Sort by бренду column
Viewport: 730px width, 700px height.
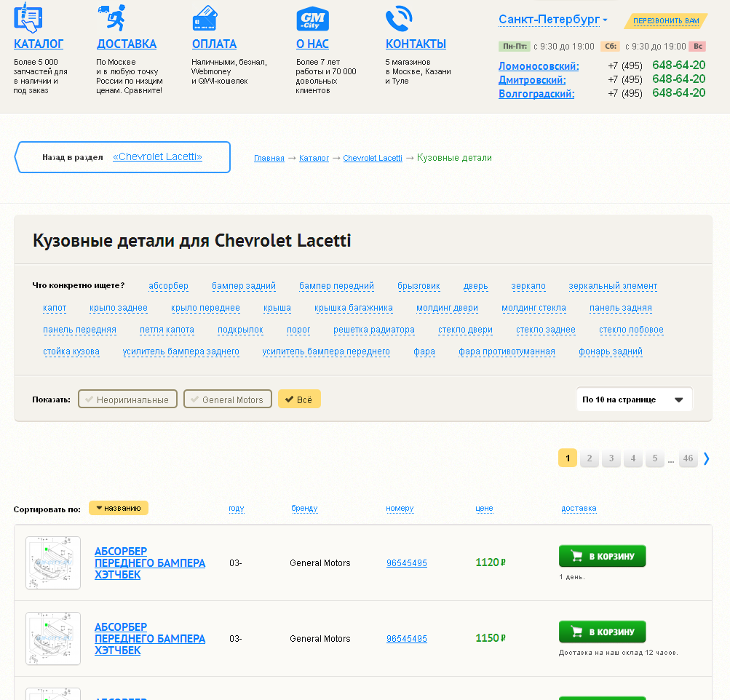(304, 508)
